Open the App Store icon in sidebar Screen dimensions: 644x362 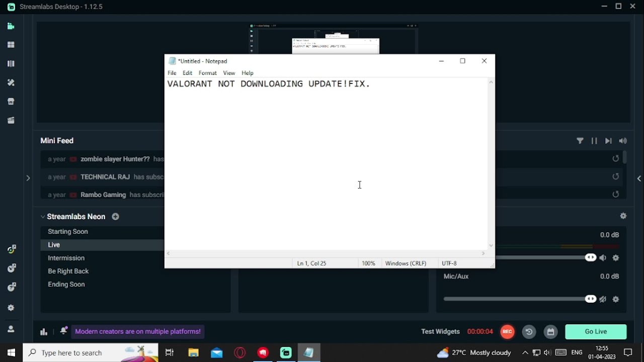coord(11,102)
